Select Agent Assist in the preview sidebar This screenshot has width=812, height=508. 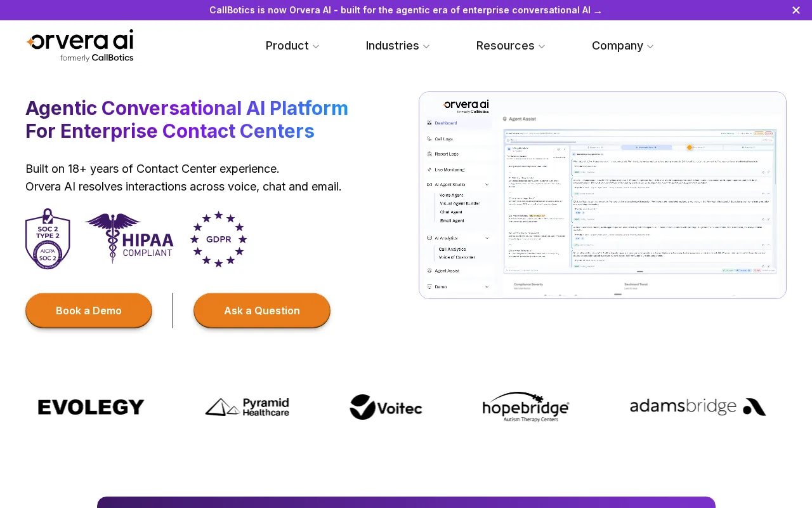tap(447, 271)
